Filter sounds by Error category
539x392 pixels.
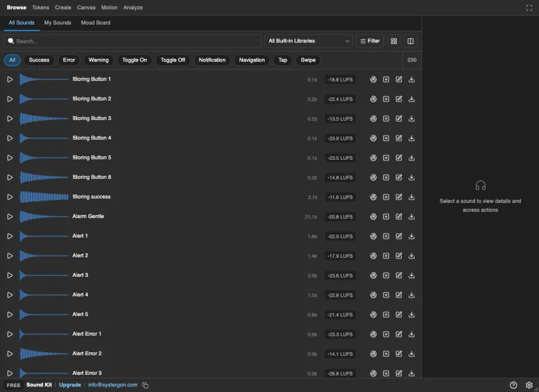(69, 60)
